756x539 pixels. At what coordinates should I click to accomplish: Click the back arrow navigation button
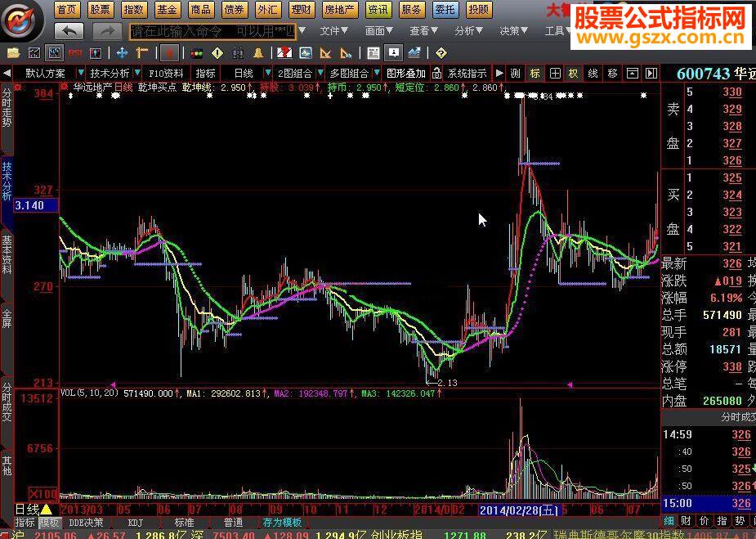point(69,31)
